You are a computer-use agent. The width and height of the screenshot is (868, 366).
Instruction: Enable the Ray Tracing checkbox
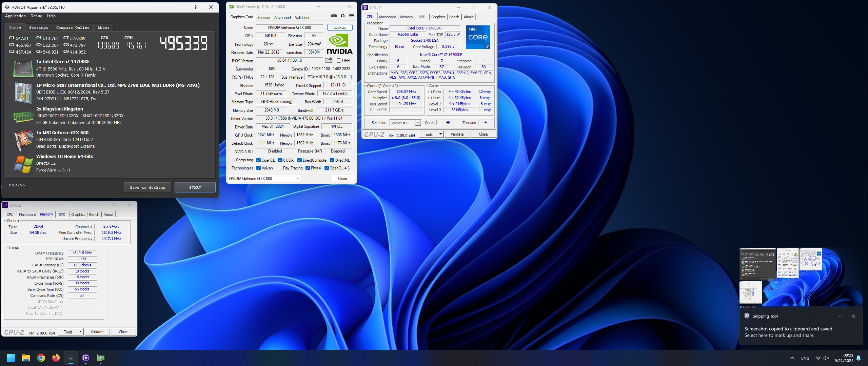tap(280, 168)
